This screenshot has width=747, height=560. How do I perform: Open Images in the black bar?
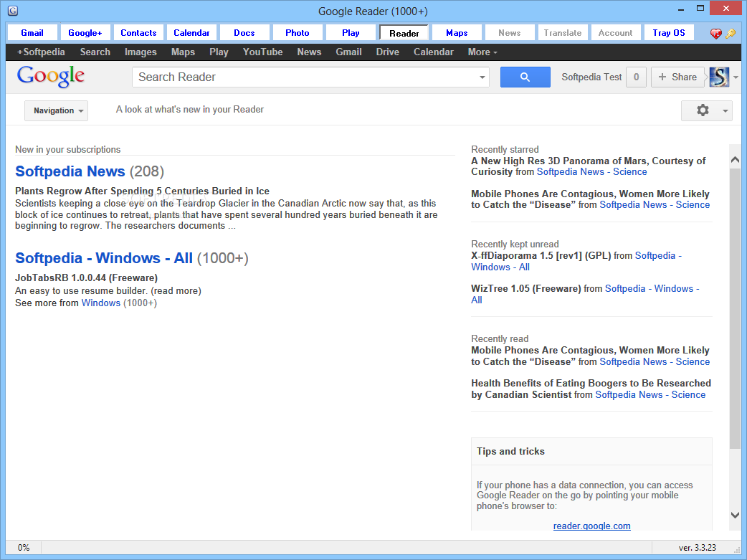pyautogui.click(x=141, y=52)
